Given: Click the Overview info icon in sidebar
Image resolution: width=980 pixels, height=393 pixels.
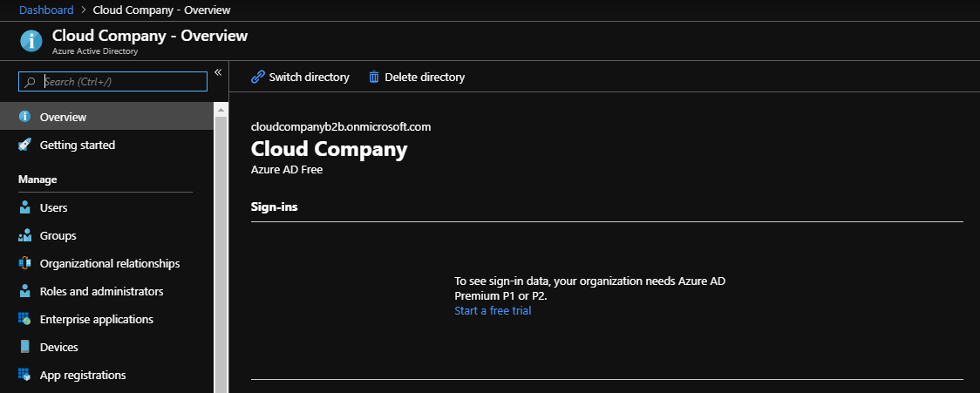Looking at the screenshot, I should (25, 117).
